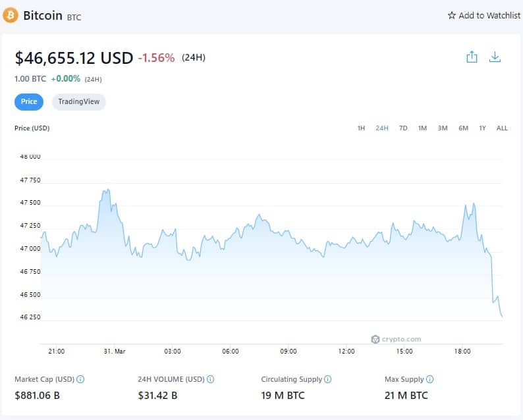Click the 21 M BTC max supply
This screenshot has height=420, width=523.
click(406, 396)
